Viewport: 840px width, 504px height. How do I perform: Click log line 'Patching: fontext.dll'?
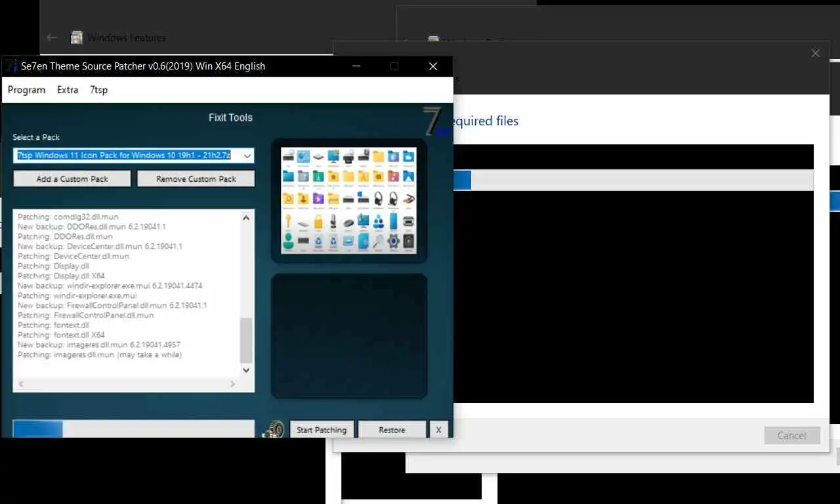pyautogui.click(x=53, y=325)
